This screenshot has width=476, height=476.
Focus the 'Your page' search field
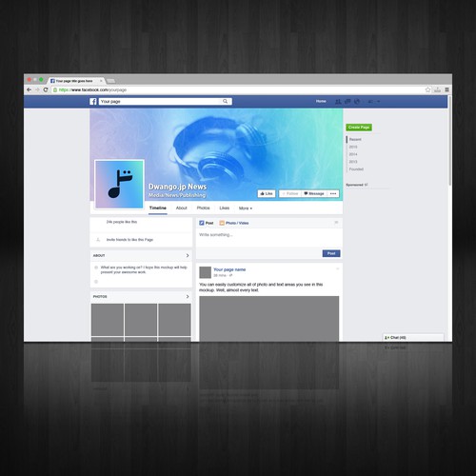tap(166, 101)
